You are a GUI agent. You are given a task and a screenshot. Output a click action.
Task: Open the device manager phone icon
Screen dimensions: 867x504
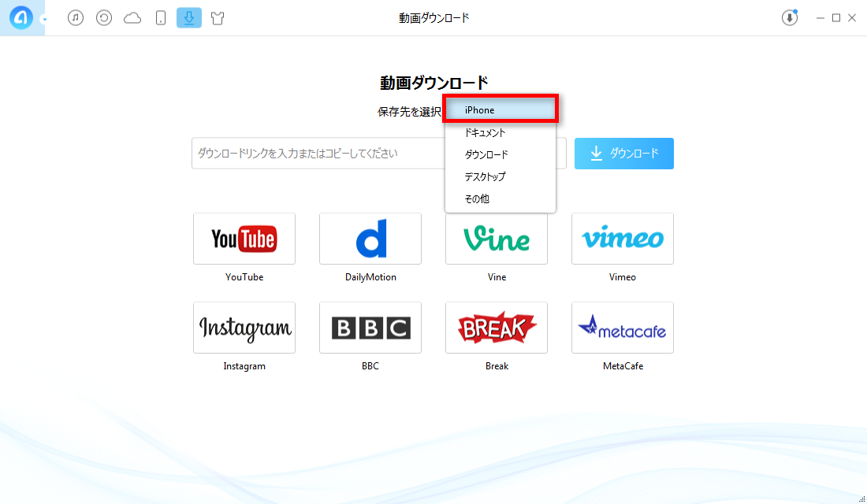160,17
